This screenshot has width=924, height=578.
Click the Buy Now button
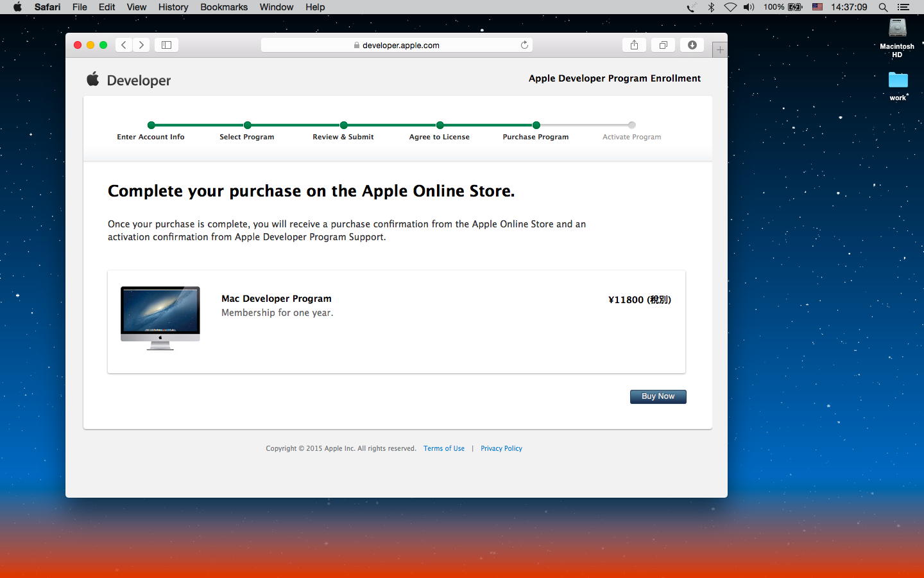658,397
